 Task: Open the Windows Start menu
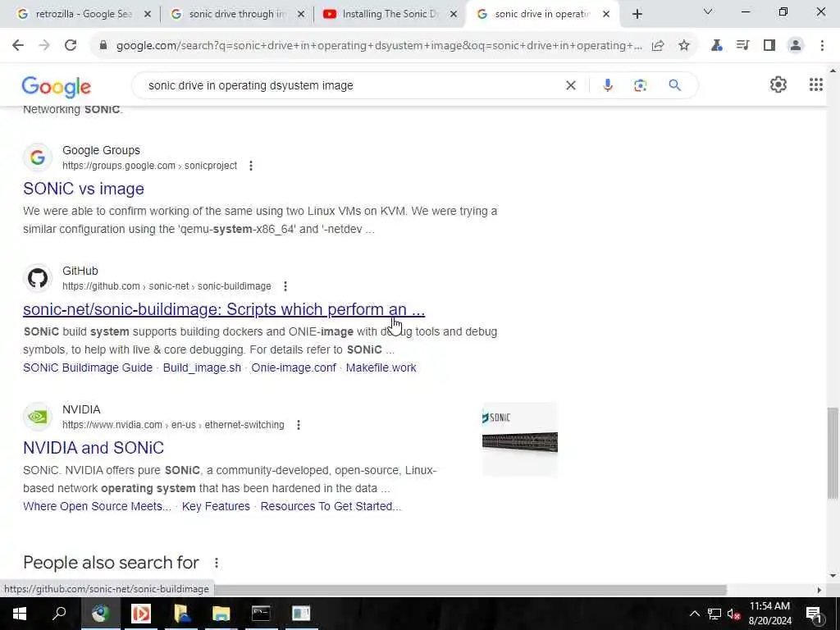coord(20,614)
